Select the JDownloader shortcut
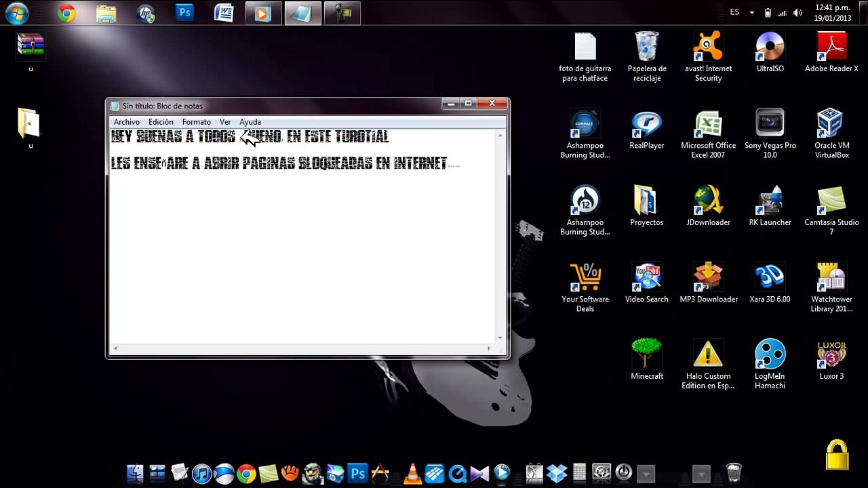The image size is (868, 488). coord(708,206)
